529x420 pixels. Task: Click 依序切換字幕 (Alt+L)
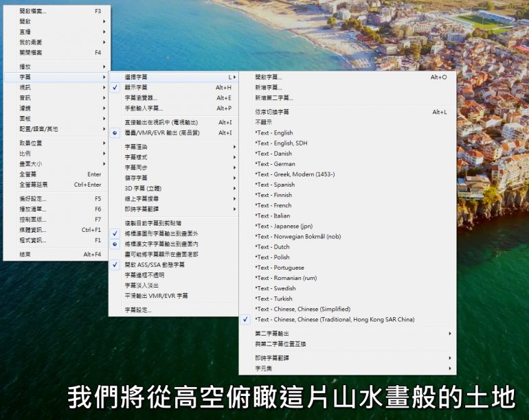click(x=348, y=112)
